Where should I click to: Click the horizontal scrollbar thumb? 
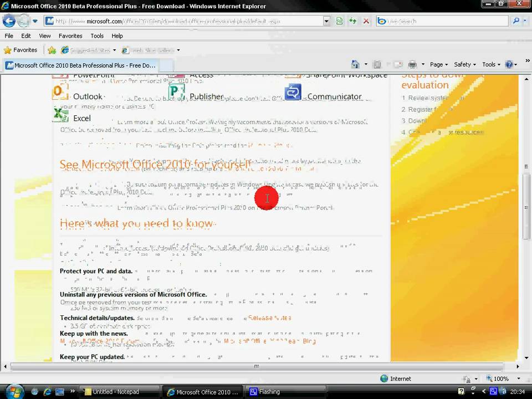click(x=257, y=366)
